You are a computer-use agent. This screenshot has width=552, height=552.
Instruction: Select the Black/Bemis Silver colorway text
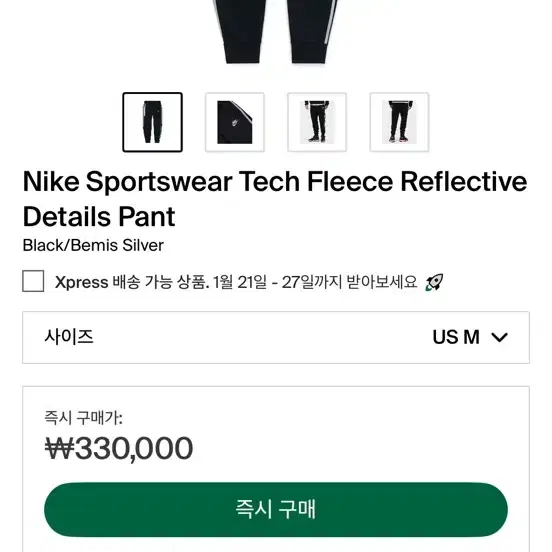click(93, 245)
